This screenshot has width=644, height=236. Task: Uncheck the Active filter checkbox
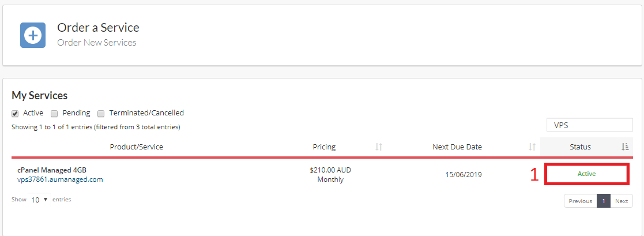click(15, 114)
